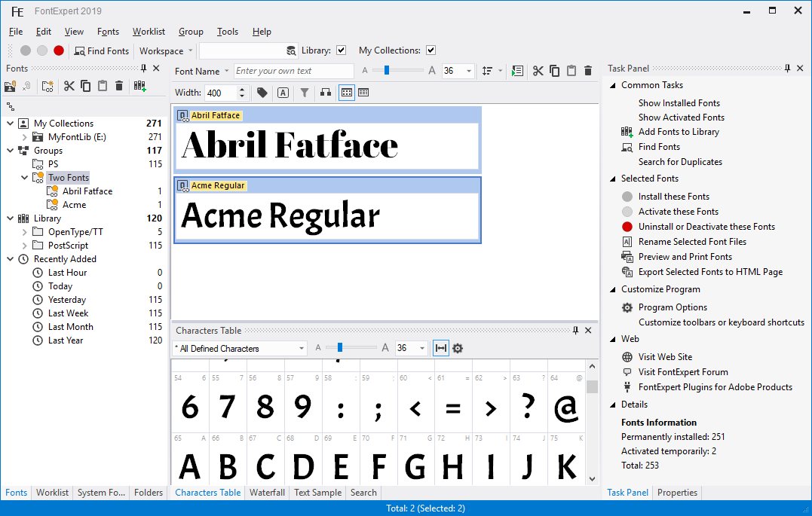Screen dimensions: 812x516
Task: Cut using the scissors icon in the Fonts panel
Action: tap(69, 86)
